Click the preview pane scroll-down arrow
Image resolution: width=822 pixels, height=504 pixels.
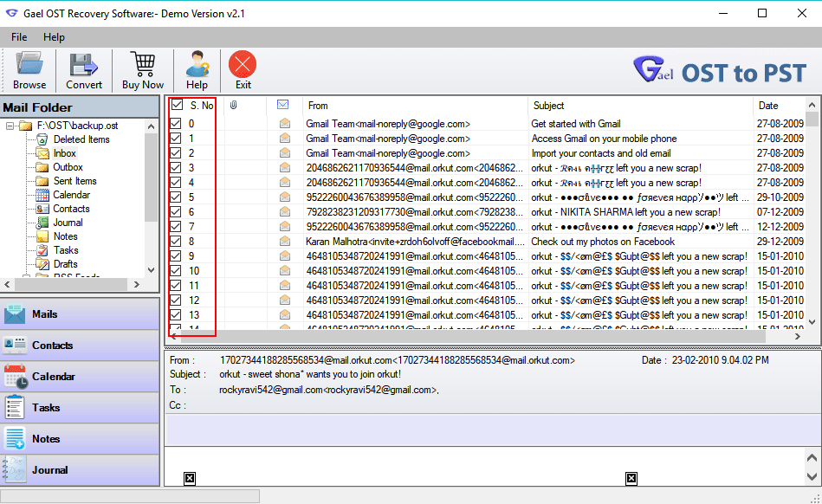812,476
